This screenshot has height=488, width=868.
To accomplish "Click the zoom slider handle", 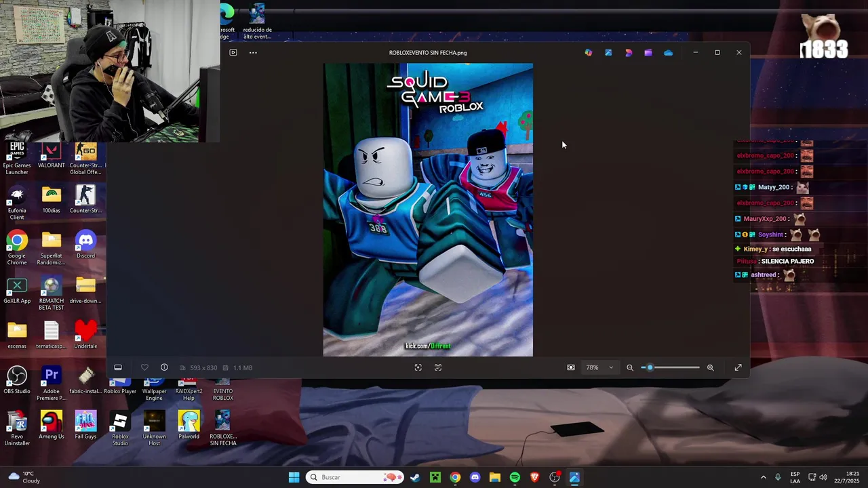I will [650, 367].
